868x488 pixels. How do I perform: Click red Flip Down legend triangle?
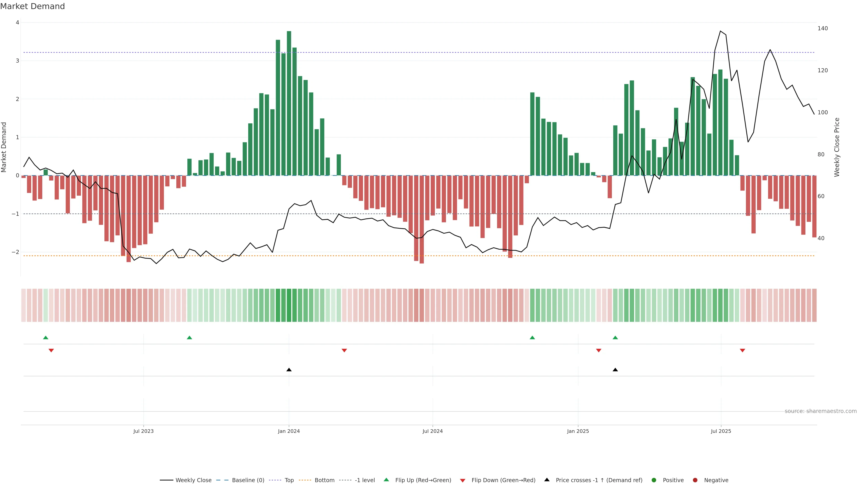click(x=463, y=481)
